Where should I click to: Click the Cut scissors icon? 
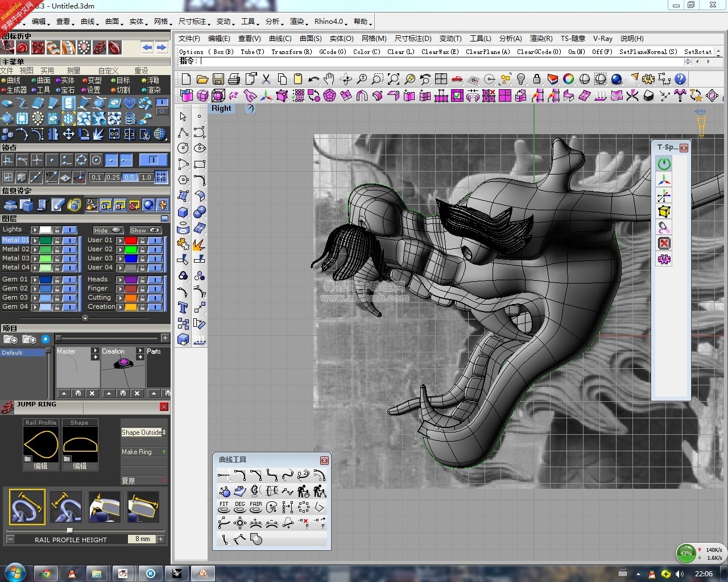click(266, 79)
